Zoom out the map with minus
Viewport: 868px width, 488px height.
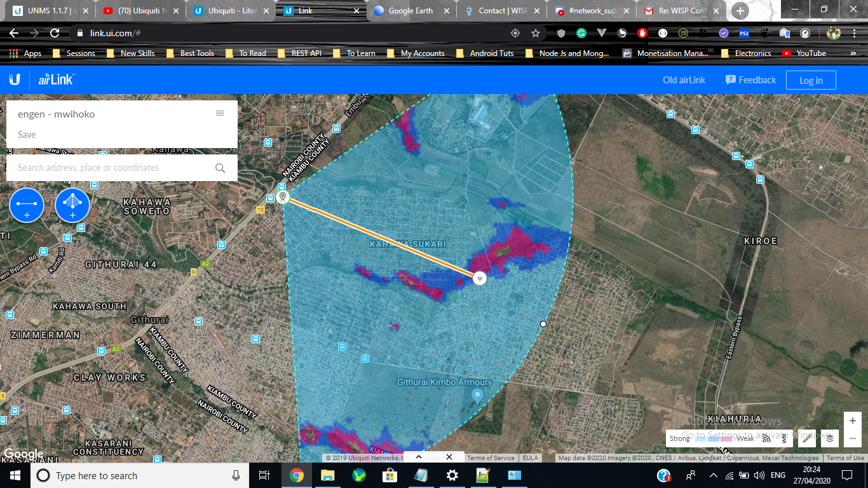(853, 438)
